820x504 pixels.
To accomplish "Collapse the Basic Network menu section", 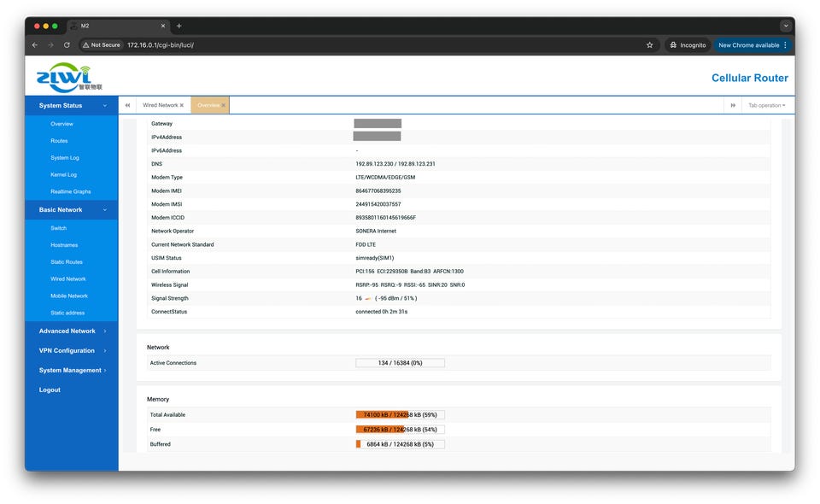I will [72, 209].
